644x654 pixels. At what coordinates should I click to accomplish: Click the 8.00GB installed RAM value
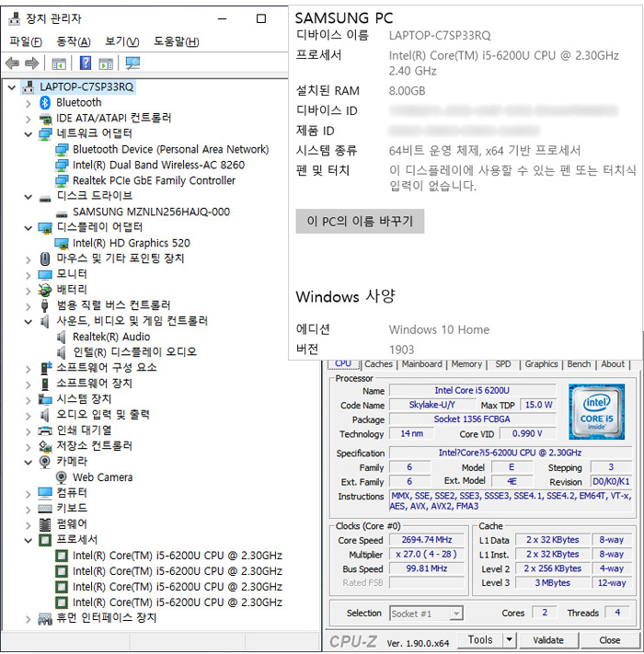click(407, 91)
